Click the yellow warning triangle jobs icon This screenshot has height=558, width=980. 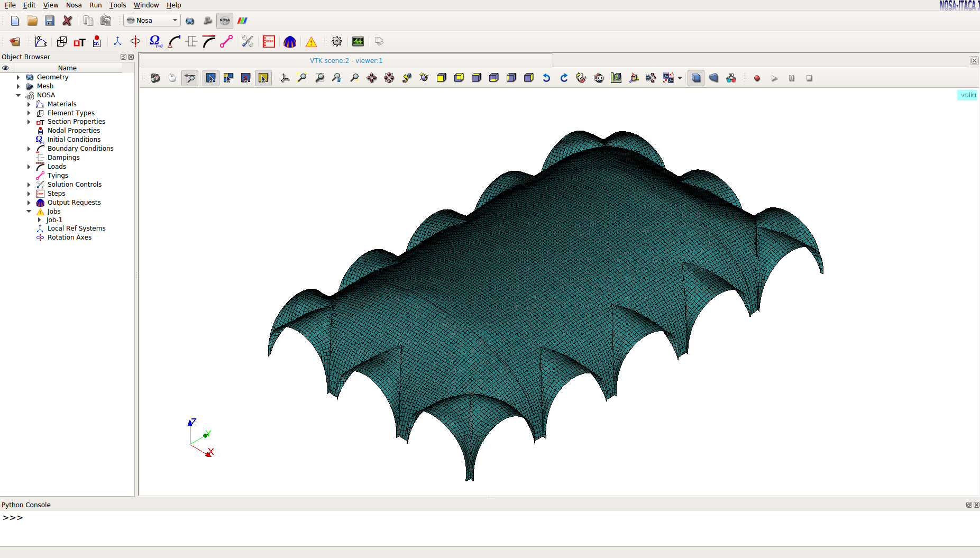(x=311, y=41)
